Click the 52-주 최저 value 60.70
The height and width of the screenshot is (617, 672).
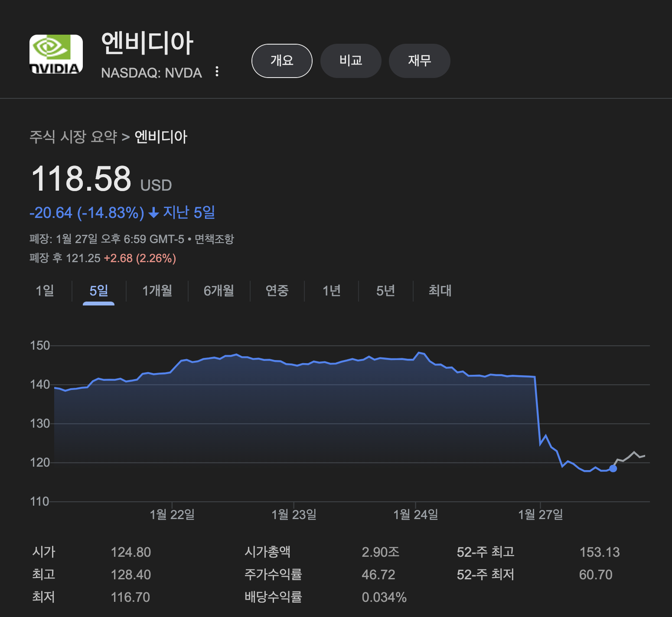[596, 575]
